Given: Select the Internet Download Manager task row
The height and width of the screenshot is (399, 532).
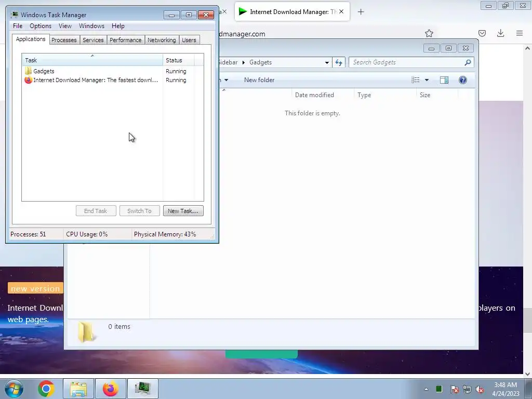Looking at the screenshot, I should [x=113, y=80].
